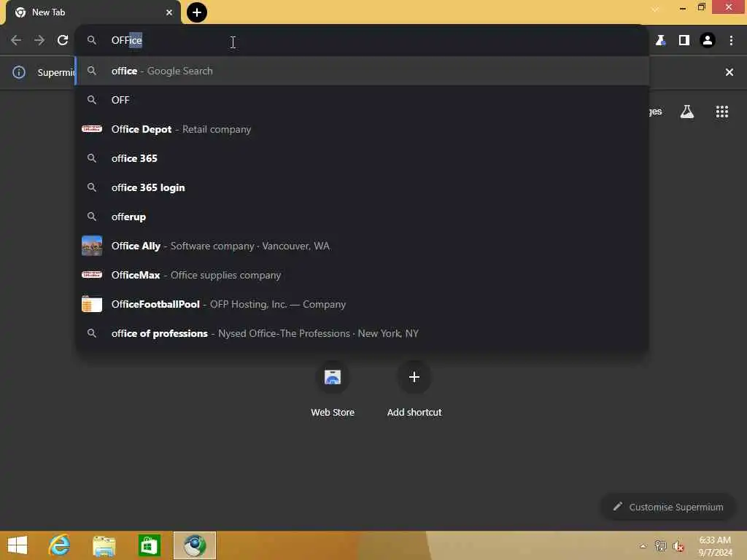Open the Windows Store taskbar icon

point(149,545)
